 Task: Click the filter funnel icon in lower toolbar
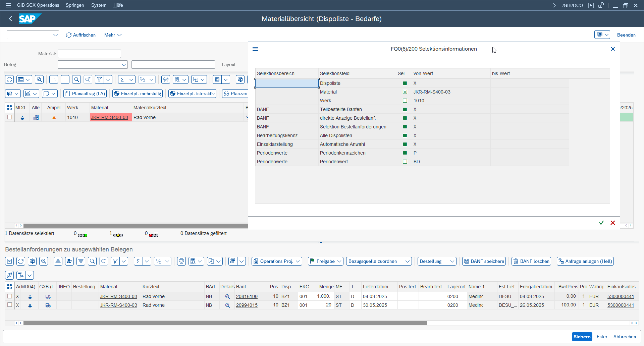(115, 261)
